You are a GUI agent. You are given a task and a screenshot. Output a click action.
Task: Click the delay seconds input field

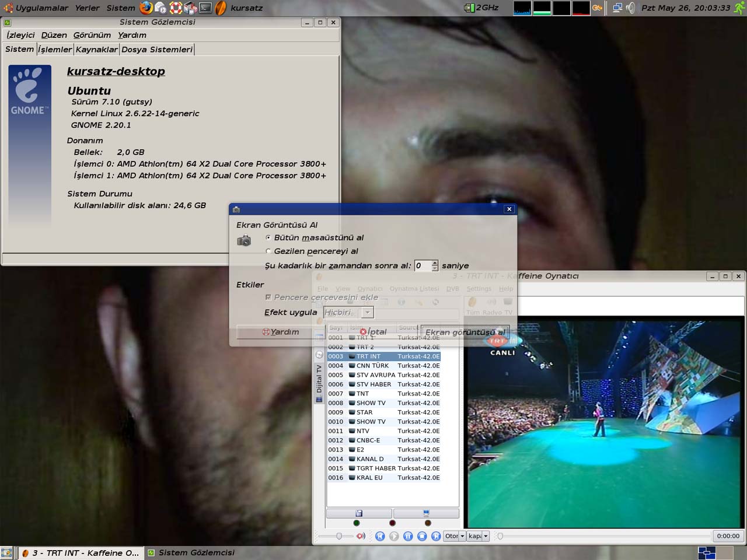click(423, 265)
